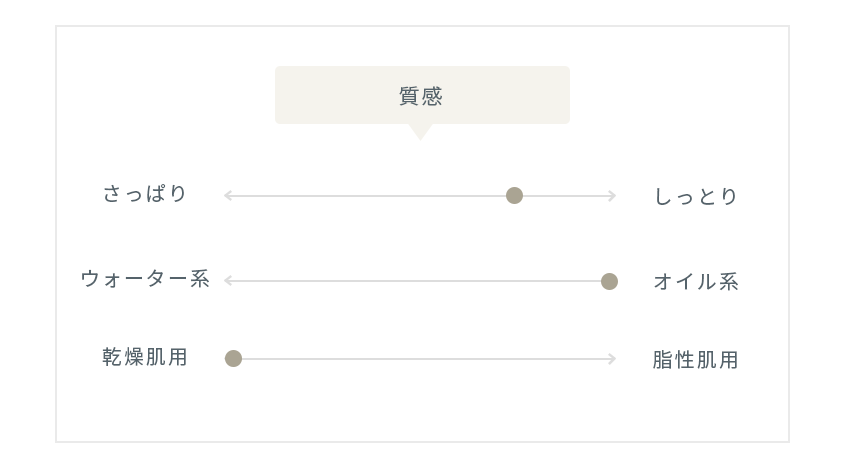
Task: Select the オイル系 label
Action: click(x=695, y=282)
